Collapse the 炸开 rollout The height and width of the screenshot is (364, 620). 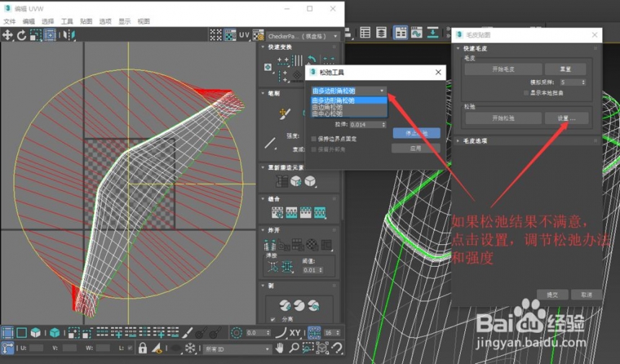point(263,230)
